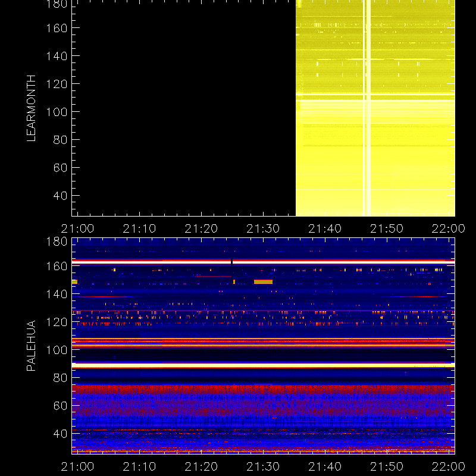Choose 21:40 time label below Palehua plot
Viewport: 476px width, 476px height.
click(x=325, y=466)
